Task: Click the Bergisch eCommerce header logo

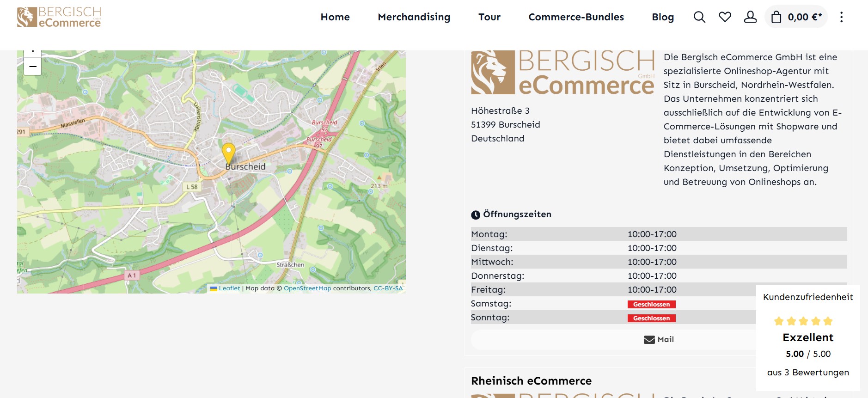Action: 59,17
